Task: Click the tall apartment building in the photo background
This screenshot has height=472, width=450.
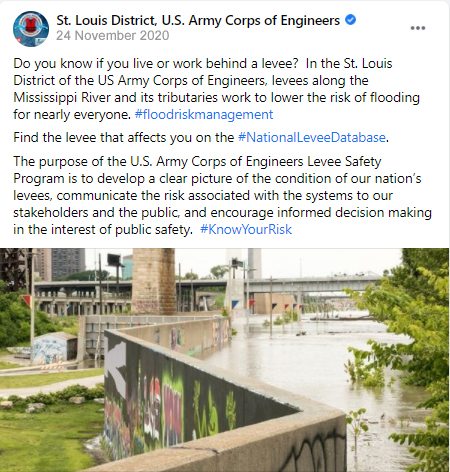Action: [x=67, y=263]
